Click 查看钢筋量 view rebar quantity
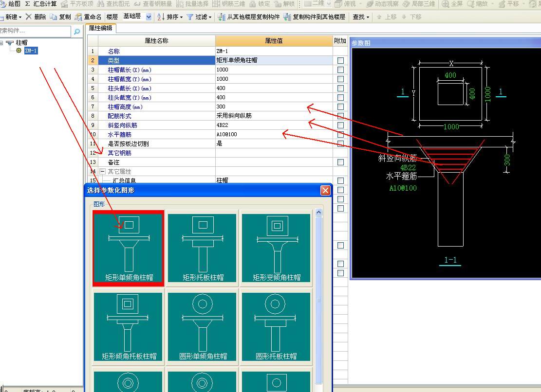Viewport: 541px width, 392px height. coord(153,4)
